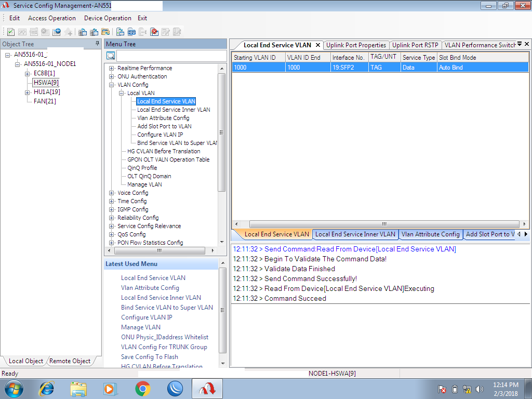Expand the Voice Config menu node
Viewport: 532px width, 399px height.
click(x=111, y=193)
